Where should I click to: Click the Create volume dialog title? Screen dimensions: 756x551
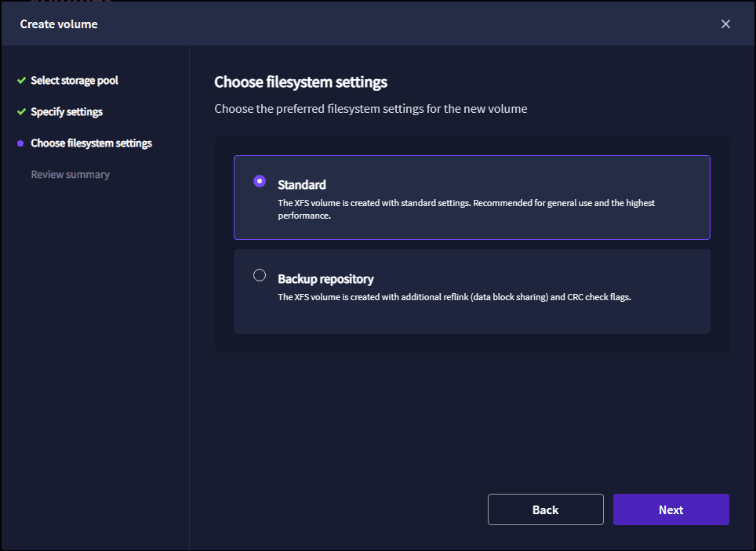coord(59,24)
